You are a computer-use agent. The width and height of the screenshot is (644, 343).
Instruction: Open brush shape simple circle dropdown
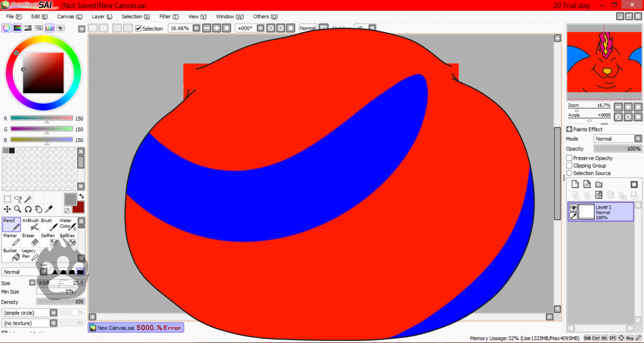coord(53,313)
